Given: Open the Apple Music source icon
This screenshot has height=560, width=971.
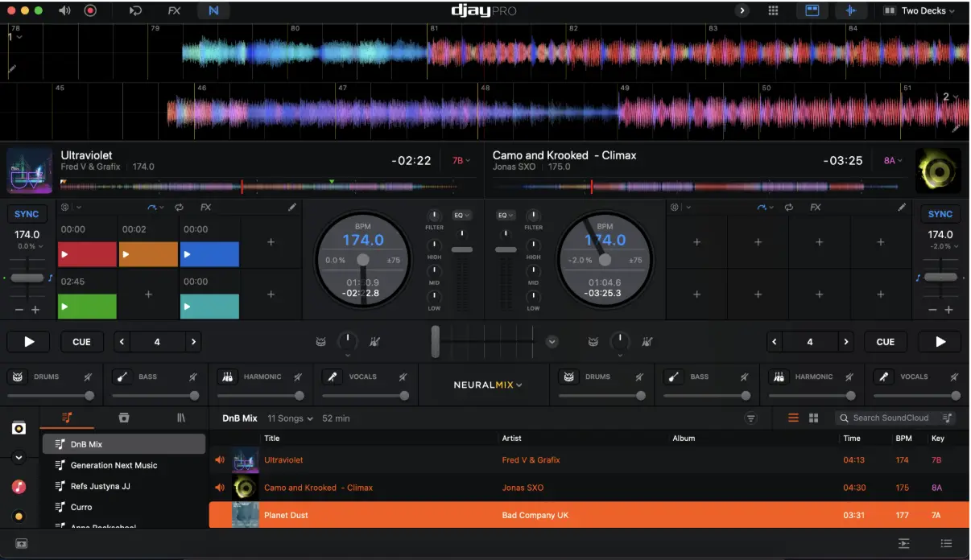Looking at the screenshot, I should click(x=19, y=487).
